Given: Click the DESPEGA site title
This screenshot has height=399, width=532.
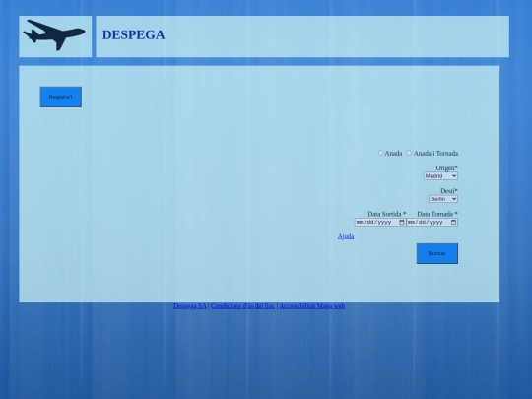Looking at the screenshot, I should coord(134,34).
